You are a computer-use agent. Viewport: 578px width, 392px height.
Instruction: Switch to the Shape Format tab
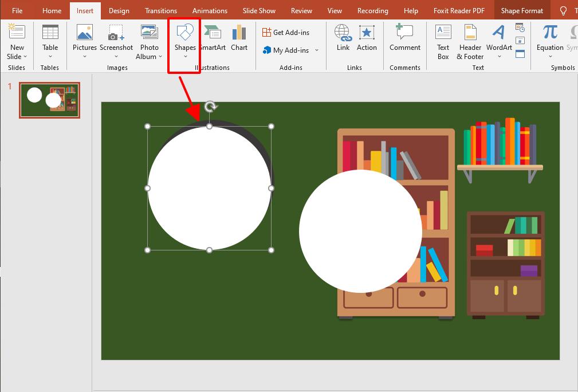(521, 10)
